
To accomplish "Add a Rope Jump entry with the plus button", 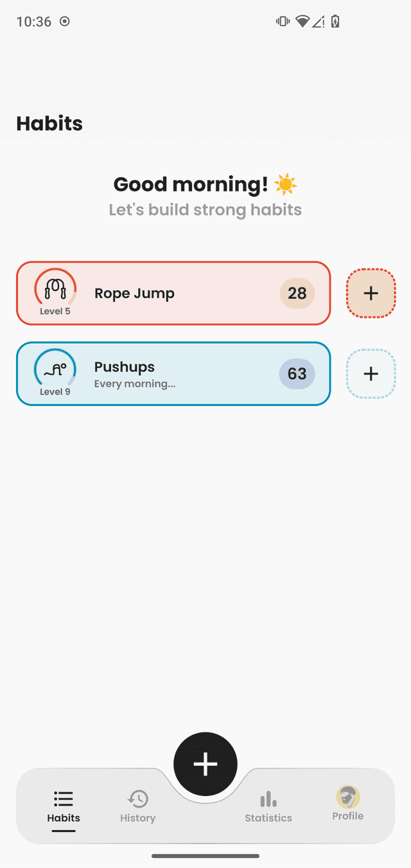I will point(371,294).
